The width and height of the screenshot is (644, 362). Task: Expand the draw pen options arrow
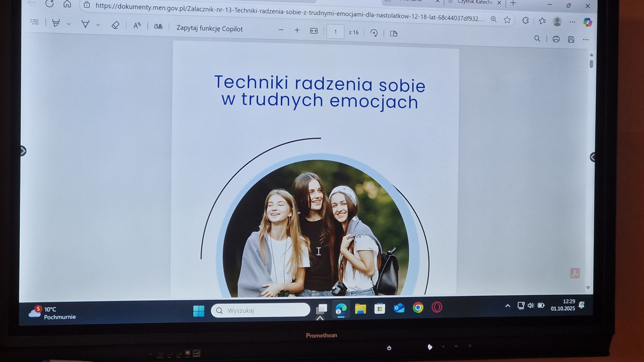98,25
